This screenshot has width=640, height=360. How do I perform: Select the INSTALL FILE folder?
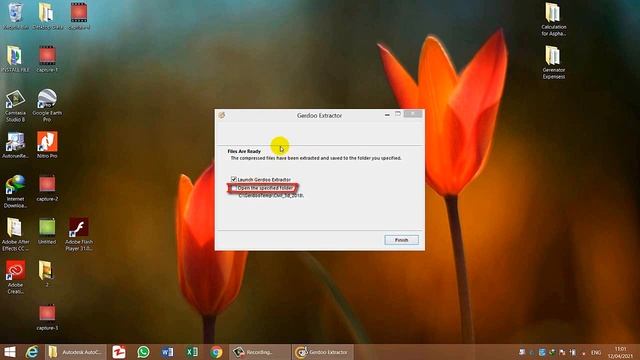(x=15, y=59)
